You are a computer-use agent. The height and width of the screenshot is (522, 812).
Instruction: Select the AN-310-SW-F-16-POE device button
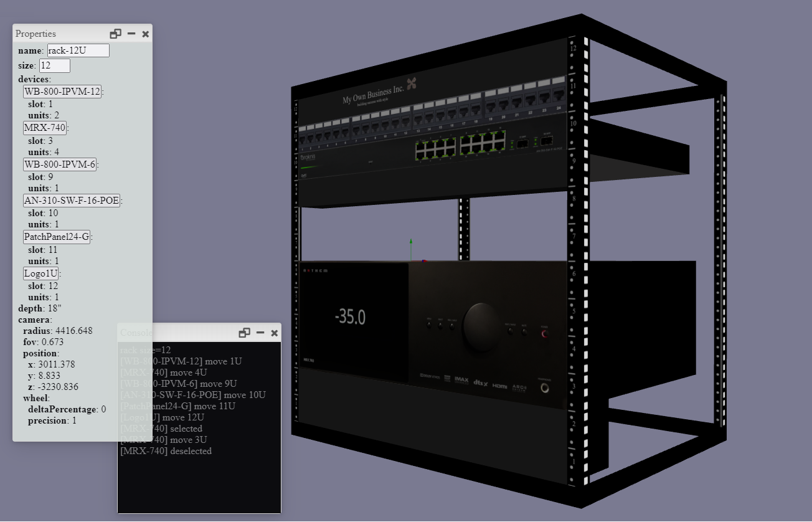[x=71, y=201]
